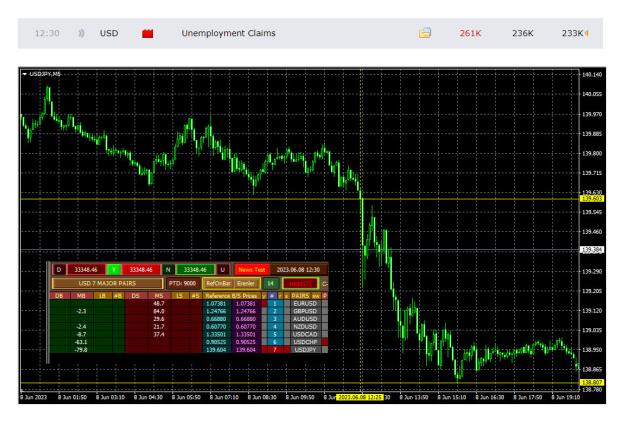Select the USDCHF pair row
The height and width of the screenshot is (423, 625).
pos(305,342)
